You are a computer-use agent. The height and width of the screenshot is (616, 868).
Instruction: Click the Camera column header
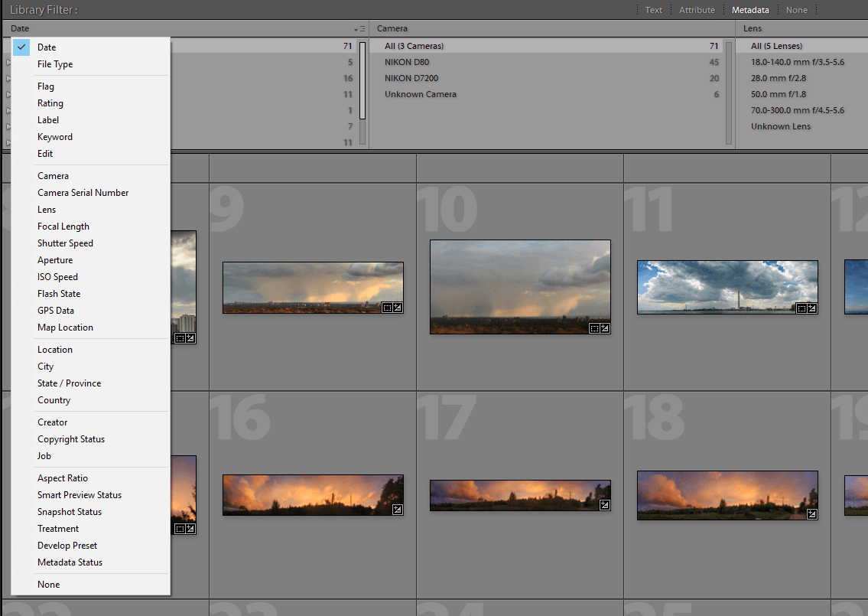[x=552, y=28]
